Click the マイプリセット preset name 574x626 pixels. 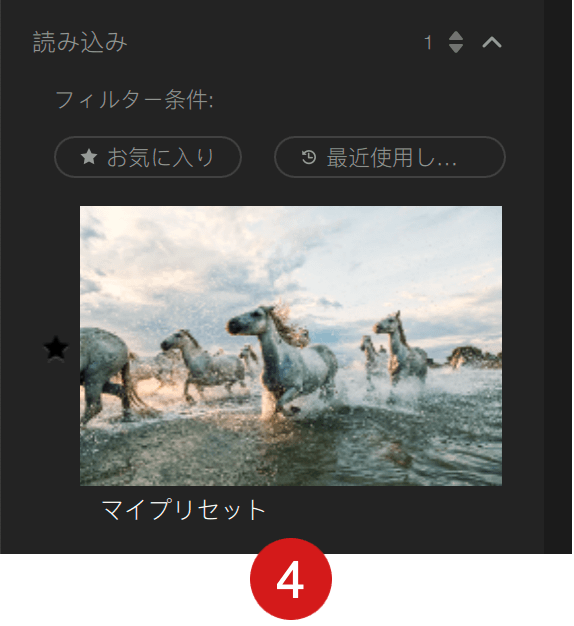tap(184, 510)
